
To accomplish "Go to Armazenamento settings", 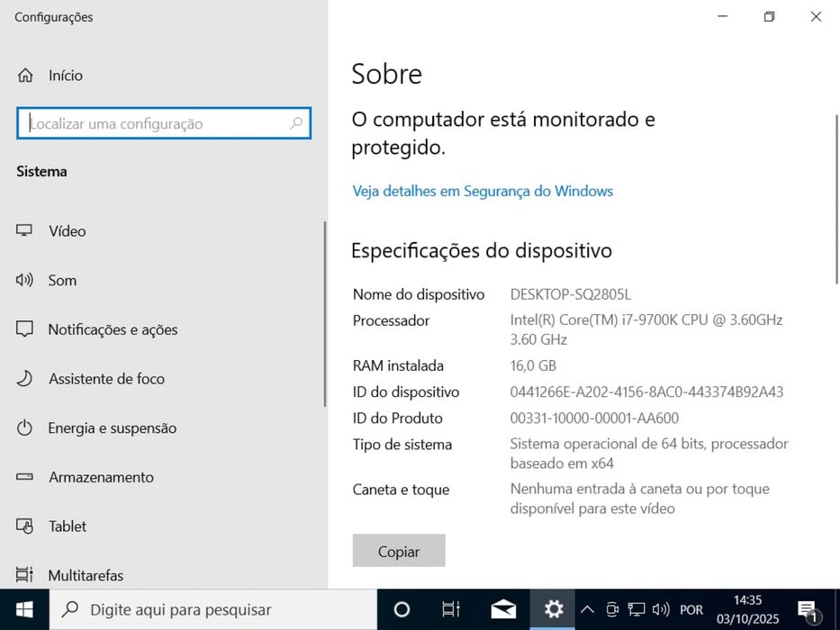I will [163, 477].
